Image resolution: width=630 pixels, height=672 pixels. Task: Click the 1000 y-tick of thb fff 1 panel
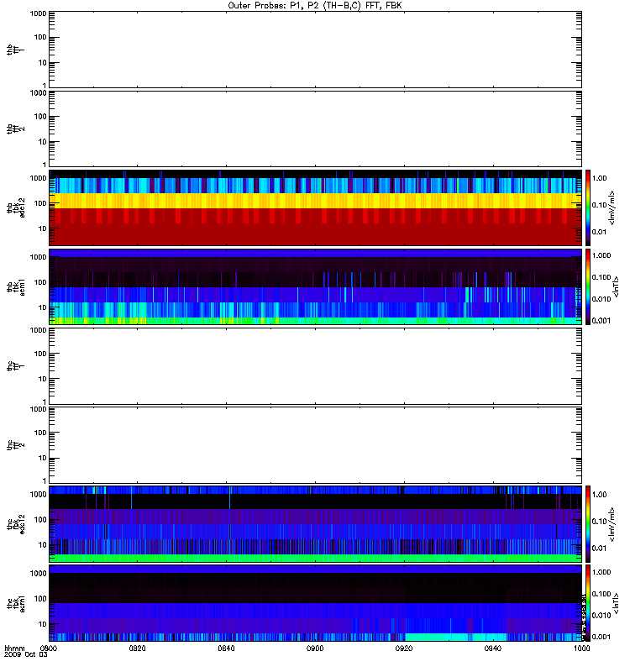point(39,13)
